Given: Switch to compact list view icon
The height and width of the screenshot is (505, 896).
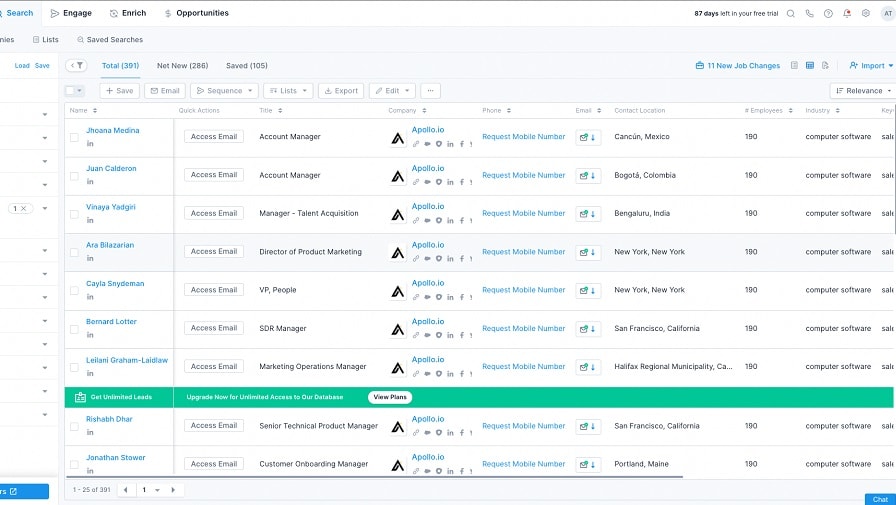Looking at the screenshot, I should 794,66.
